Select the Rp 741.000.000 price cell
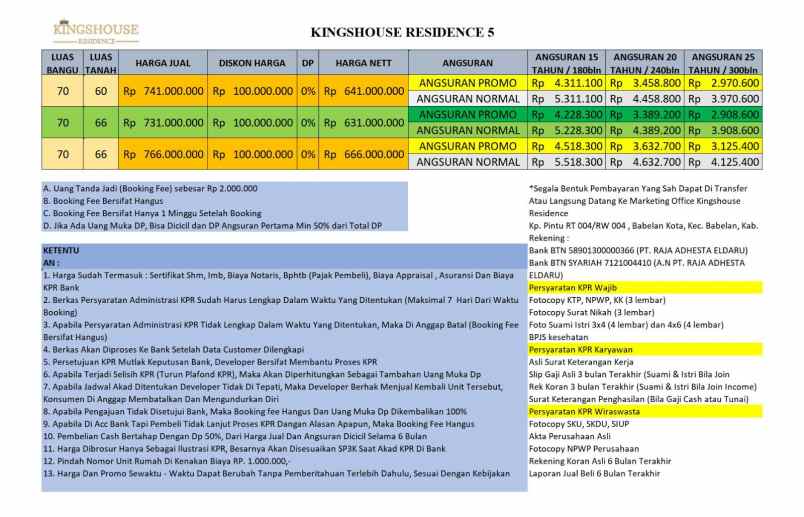The width and height of the screenshot is (804, 517). pos(163,91)
